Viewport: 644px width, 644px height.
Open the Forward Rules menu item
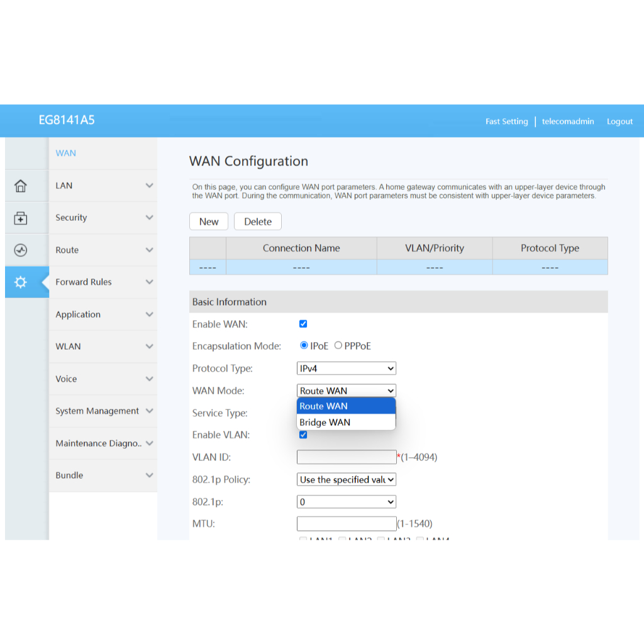point(84,282)
